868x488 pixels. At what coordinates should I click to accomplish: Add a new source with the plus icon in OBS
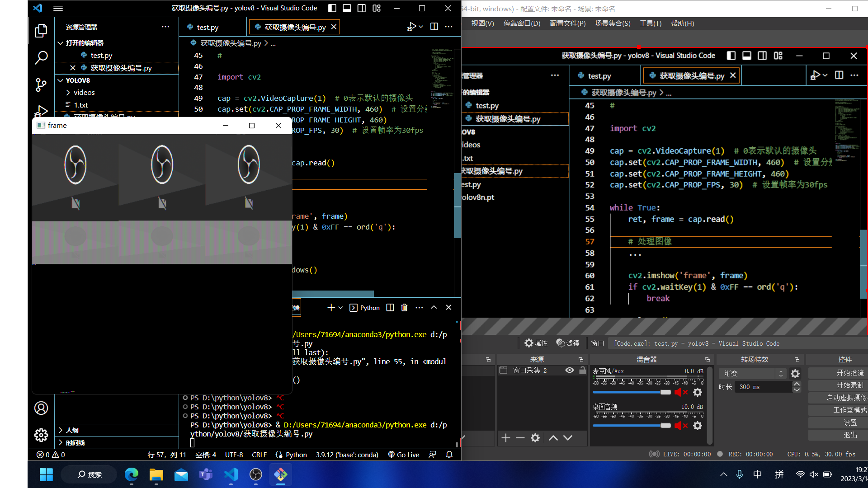(x=505, y=437)
